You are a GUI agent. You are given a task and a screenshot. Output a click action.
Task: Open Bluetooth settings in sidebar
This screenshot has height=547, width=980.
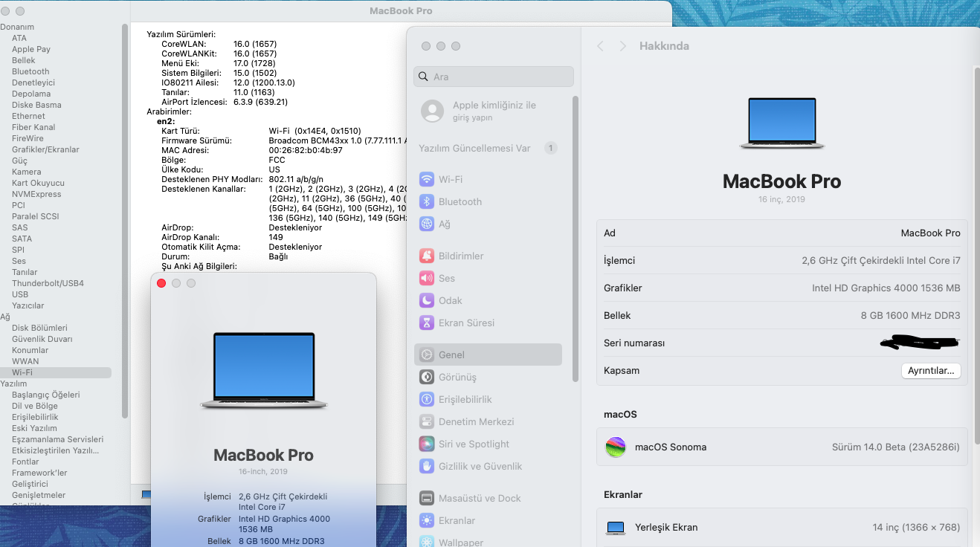coord(460,201)
